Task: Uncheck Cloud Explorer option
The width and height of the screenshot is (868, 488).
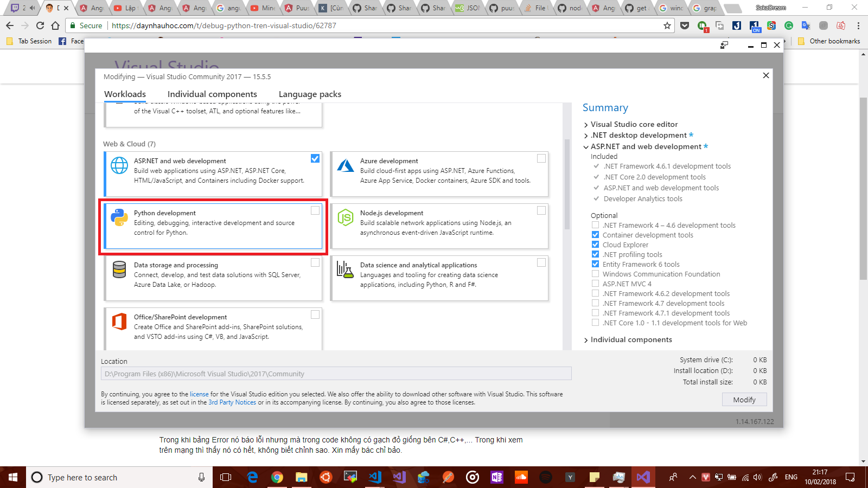Action: click(x=595, y=245)
